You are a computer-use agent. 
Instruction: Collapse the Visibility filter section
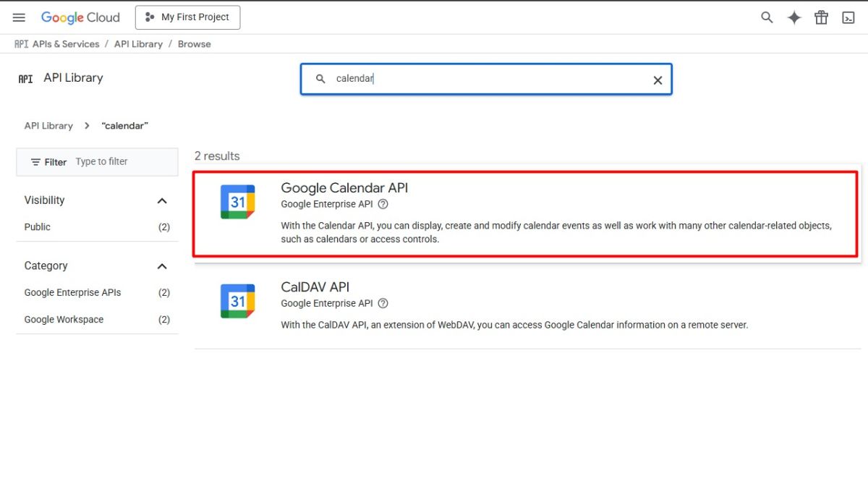(x=163, y=200)
